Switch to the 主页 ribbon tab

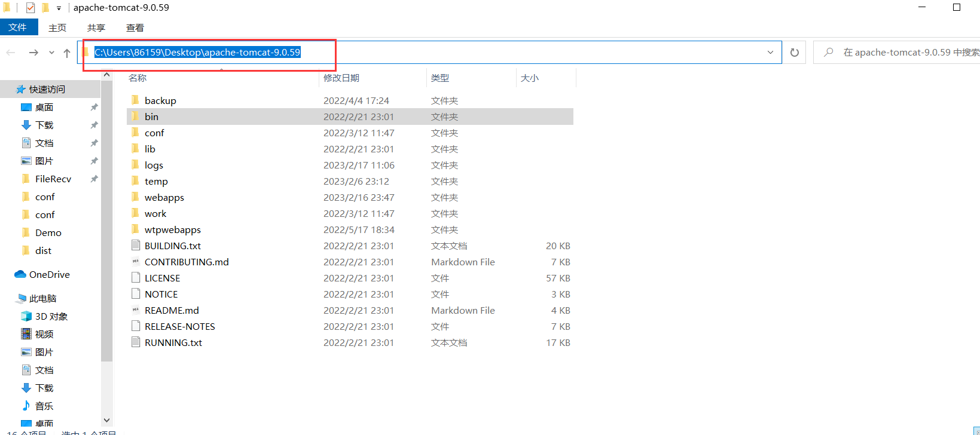click(x=57, y=27)
